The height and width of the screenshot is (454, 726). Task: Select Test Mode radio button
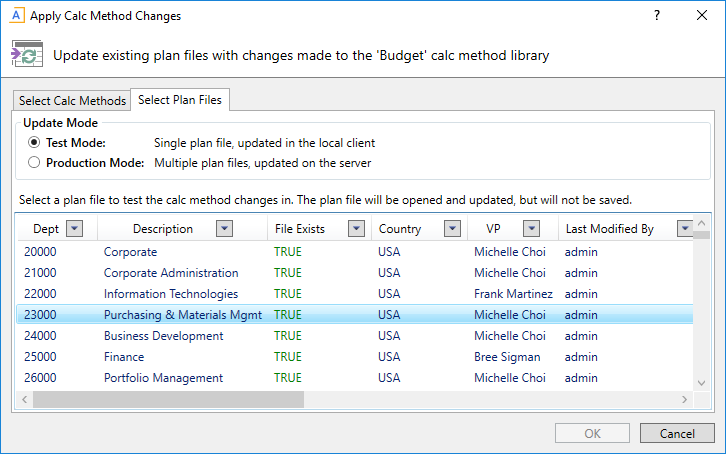point(35,143)
